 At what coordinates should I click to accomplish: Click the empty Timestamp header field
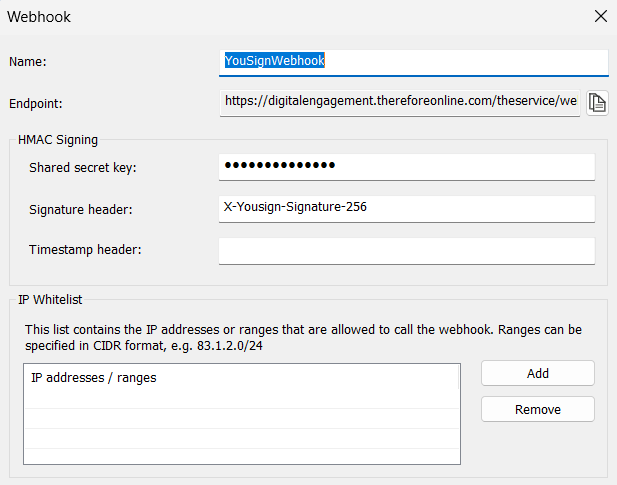point(407,251)
